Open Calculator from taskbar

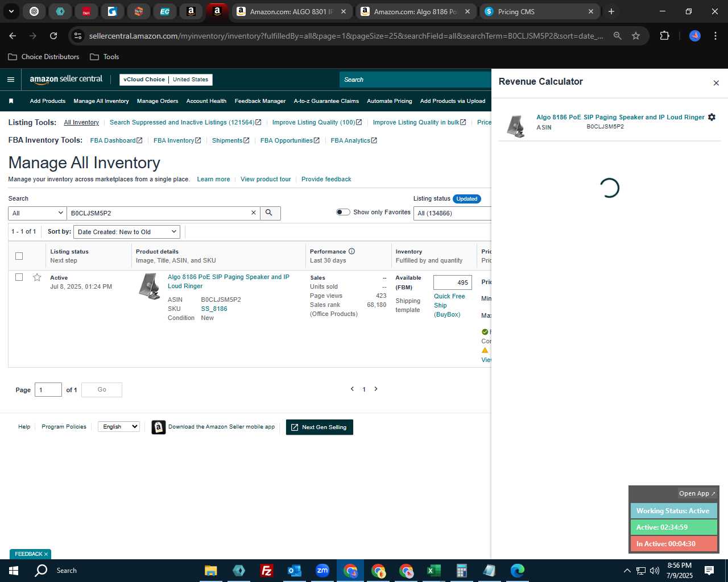point(461,571)
